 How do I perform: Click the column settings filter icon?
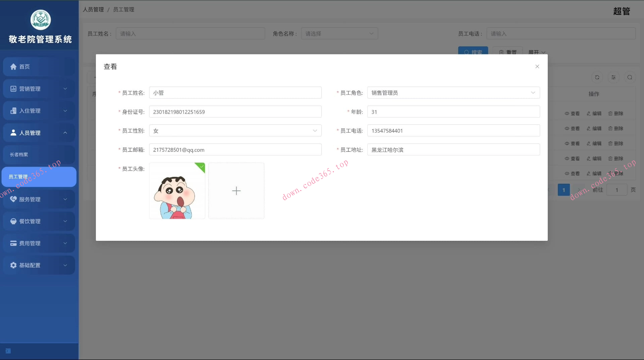[x=613, y=77]
